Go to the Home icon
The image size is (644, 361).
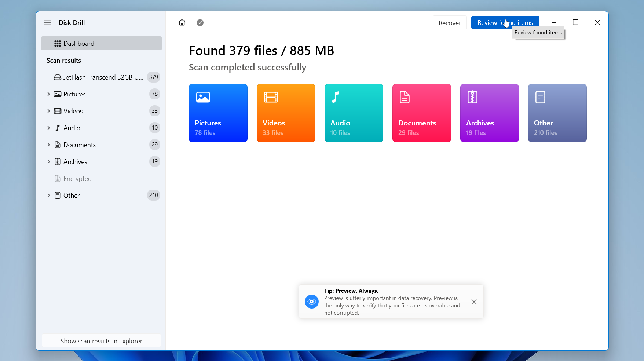(182, 23)
